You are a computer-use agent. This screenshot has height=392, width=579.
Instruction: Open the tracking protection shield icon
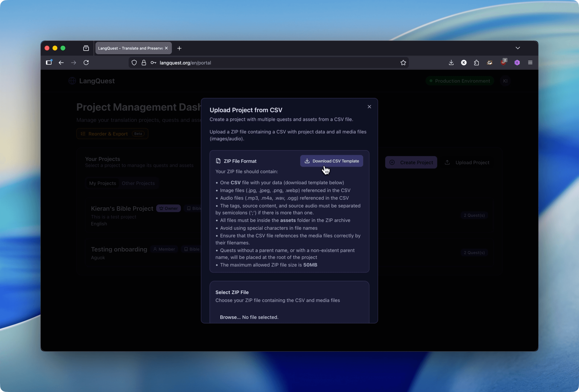(x=134, y=63)
